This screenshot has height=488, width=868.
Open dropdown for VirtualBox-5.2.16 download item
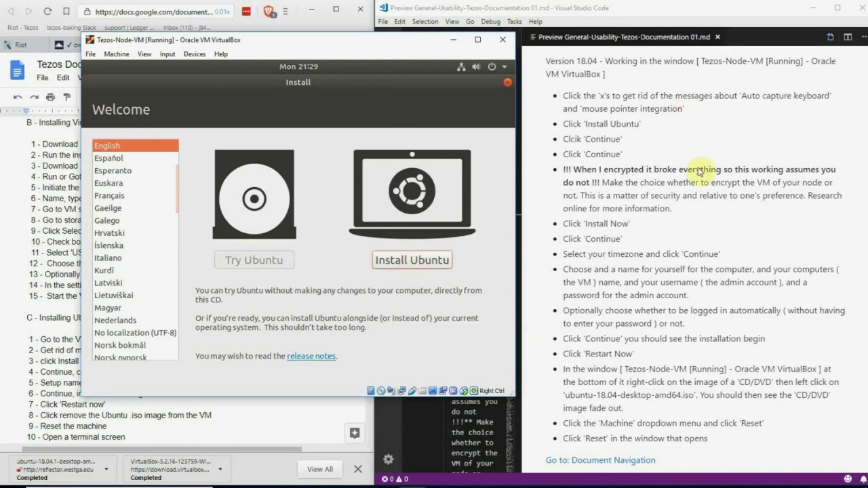pos(220,469)
